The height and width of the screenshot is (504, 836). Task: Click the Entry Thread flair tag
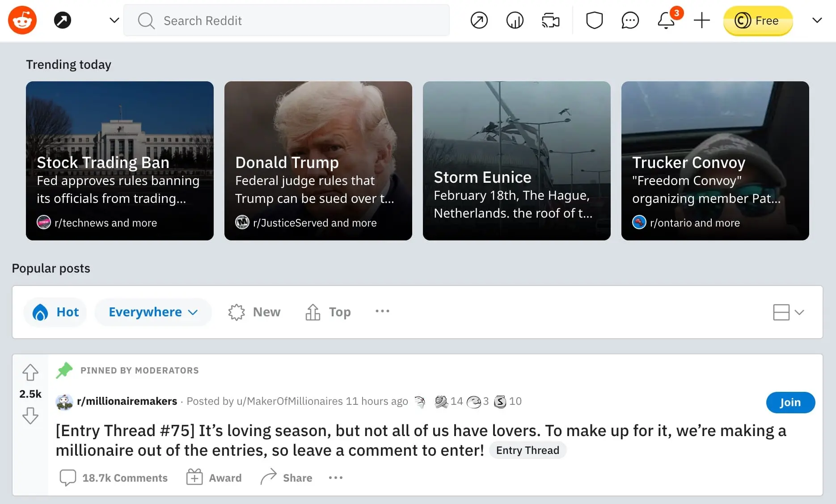point(528,450)
